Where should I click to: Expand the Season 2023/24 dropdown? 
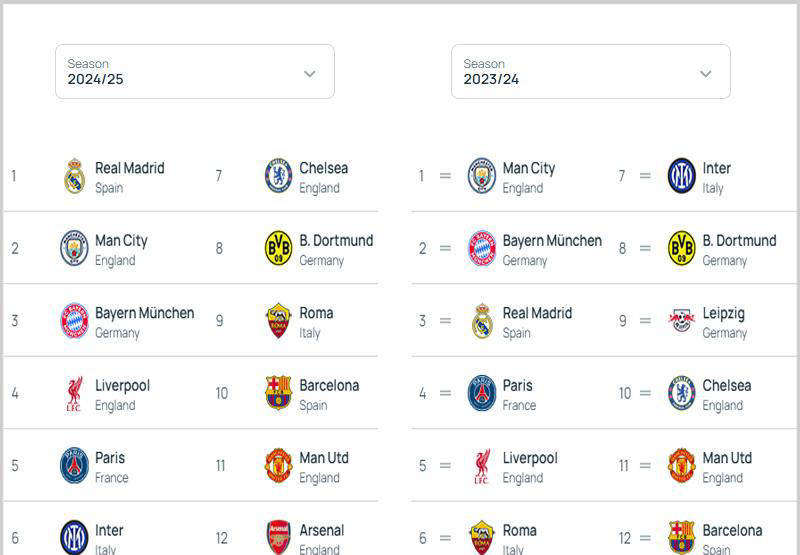pyautogui.click(x=590, y=72)
